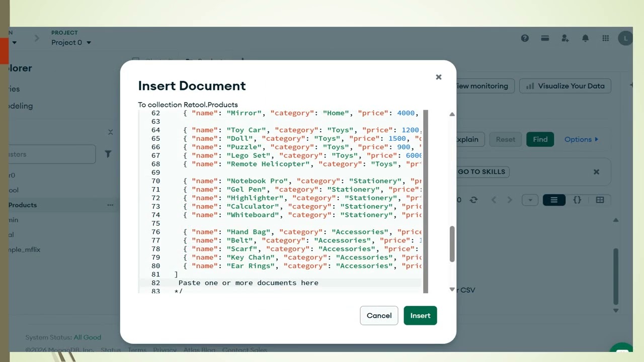Close the sidebar panel X icon

point(110,132)
